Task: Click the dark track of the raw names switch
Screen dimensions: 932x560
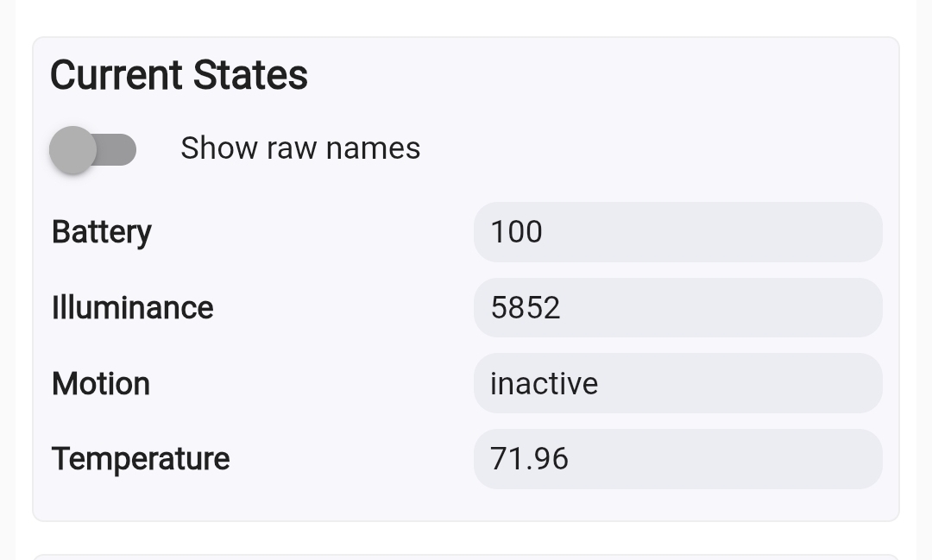Action: pos(119,150)
